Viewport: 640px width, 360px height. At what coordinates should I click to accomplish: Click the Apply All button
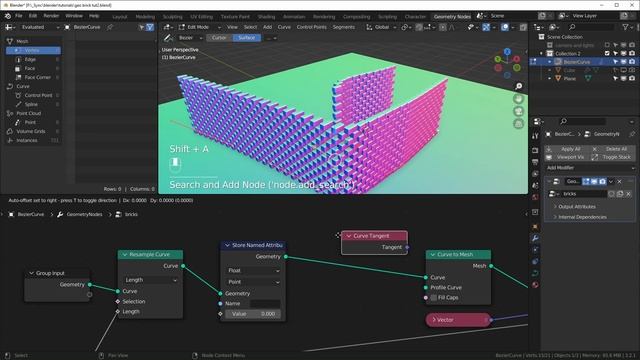pos(567,149)
